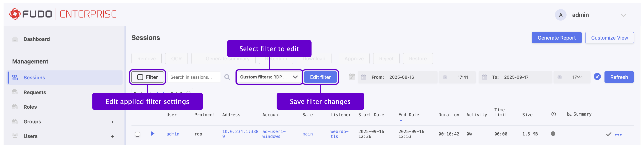Viewport: 644px width, 150px height.
Task: Open the ad-user1-windows account link
Action: click(x=274, y=134)
